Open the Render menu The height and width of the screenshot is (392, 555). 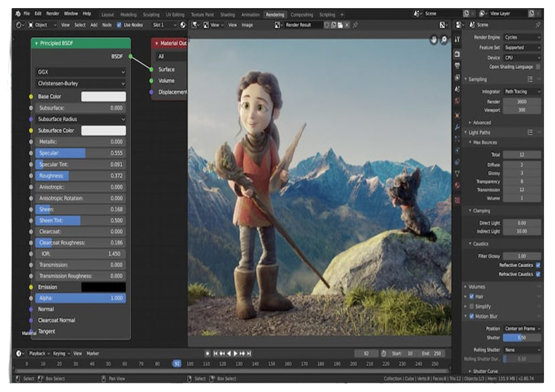tap(53, 14)
